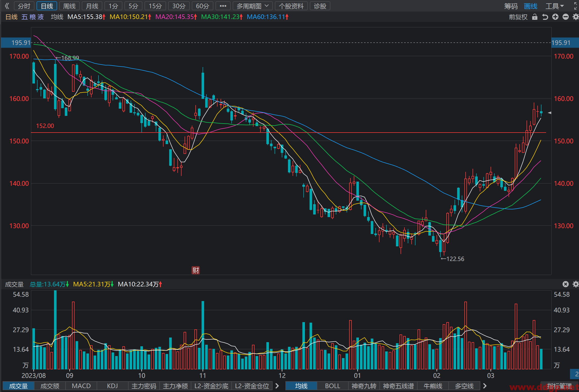Close the volume panel with the X icon
579x392 pixels.
pyautogui.click(x=566, y=284)
